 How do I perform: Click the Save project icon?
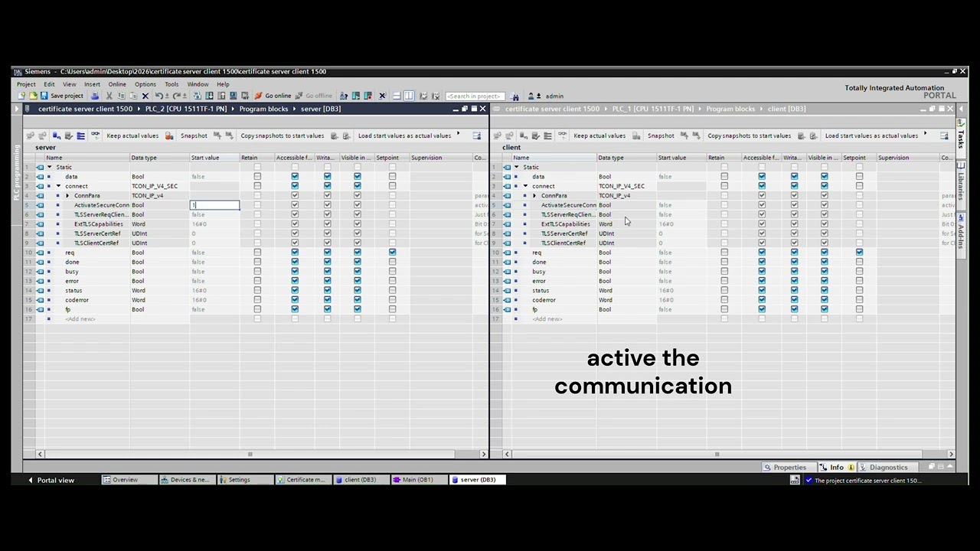(44, 96)
